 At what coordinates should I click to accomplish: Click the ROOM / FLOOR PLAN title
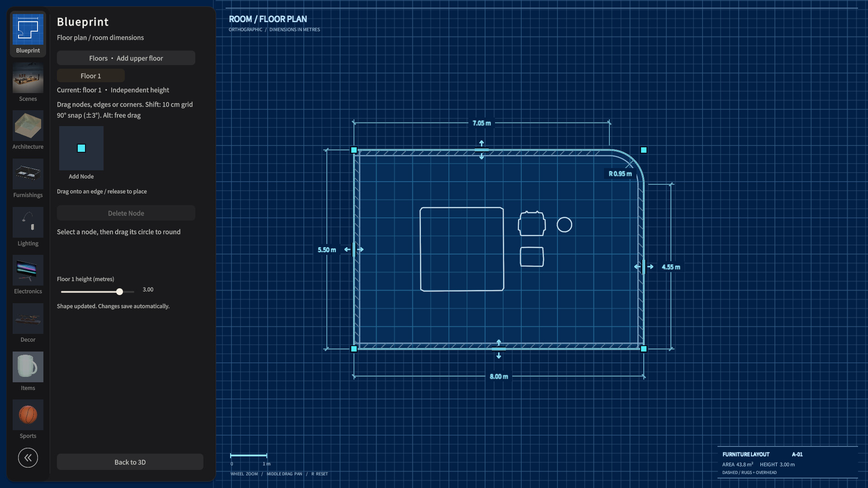point(268,19)
